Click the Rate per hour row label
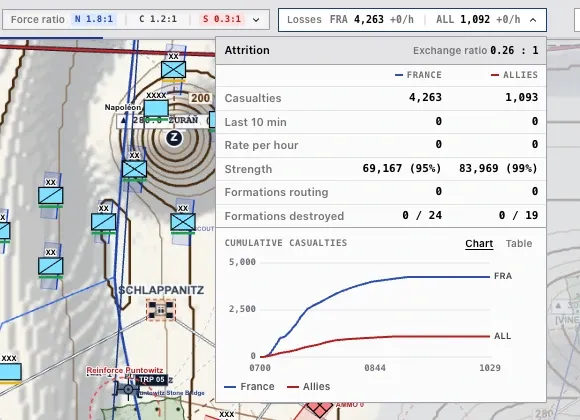This screenshot has height=420, width=580. 261,145
